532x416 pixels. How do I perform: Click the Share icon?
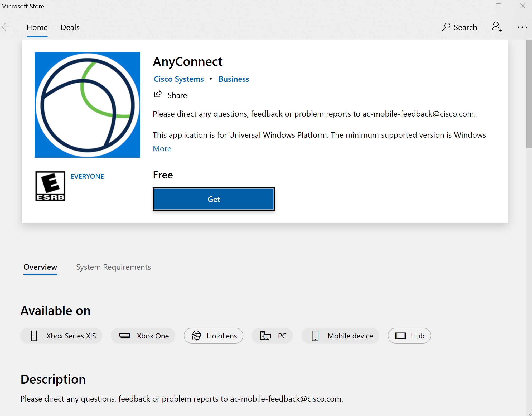(x=158, y=95)
